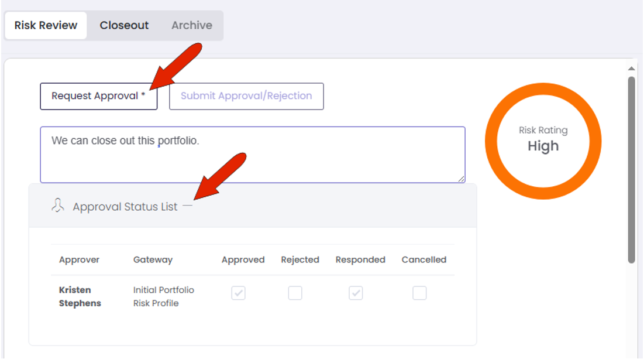
Task: Select Initial Portfolio Risk Profile gateway cell
Action: point(163,296)
